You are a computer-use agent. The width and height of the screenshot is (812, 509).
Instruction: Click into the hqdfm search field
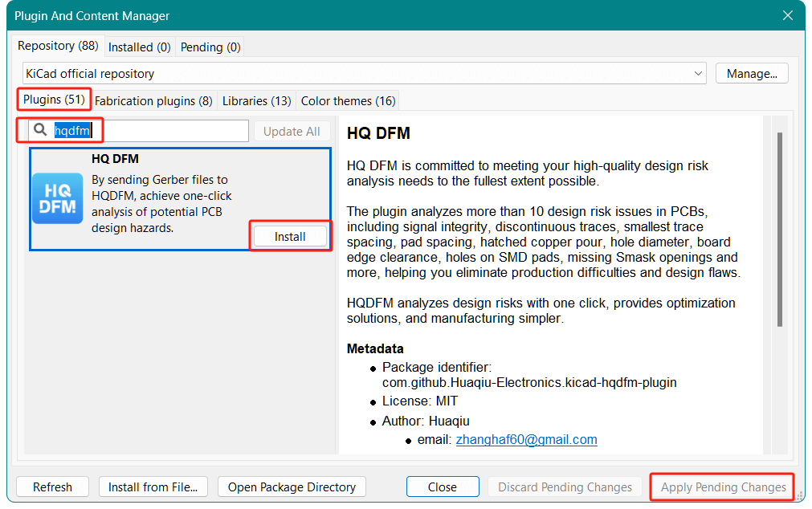click(x=161, y=131)
